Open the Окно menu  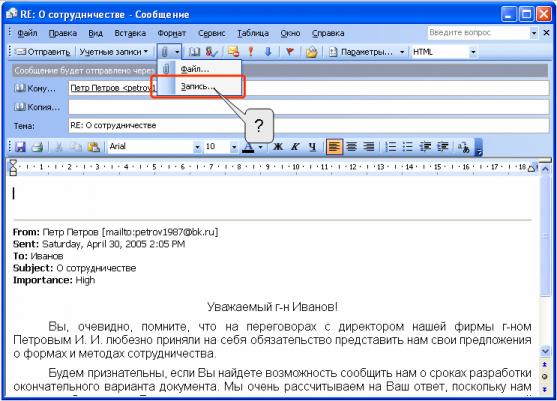click(290, 33)
